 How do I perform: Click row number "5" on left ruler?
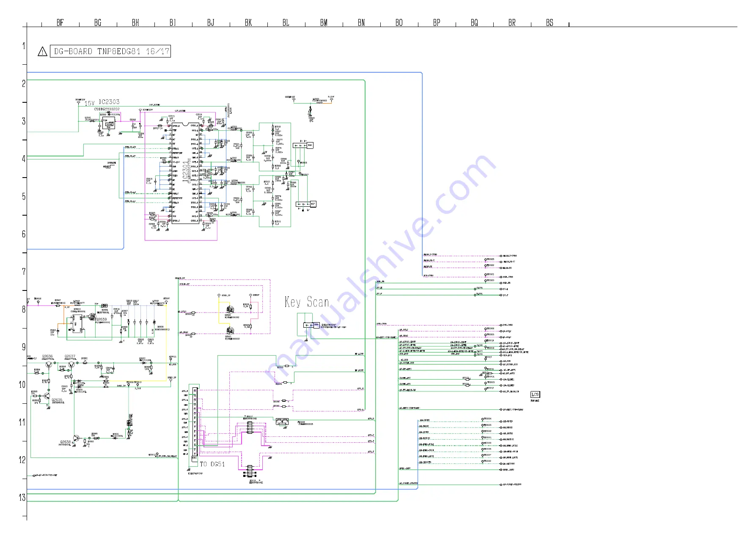(24, 197)
